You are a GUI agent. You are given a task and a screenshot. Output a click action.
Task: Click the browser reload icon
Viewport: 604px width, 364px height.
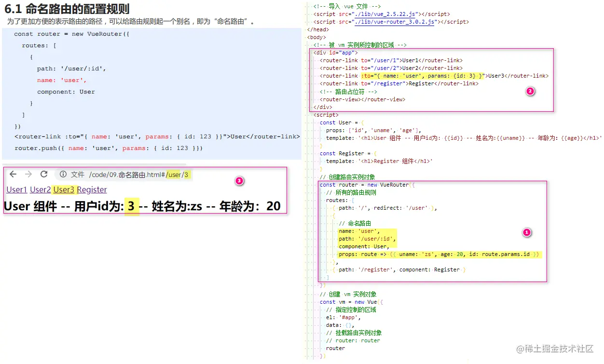tap(44, 175)
